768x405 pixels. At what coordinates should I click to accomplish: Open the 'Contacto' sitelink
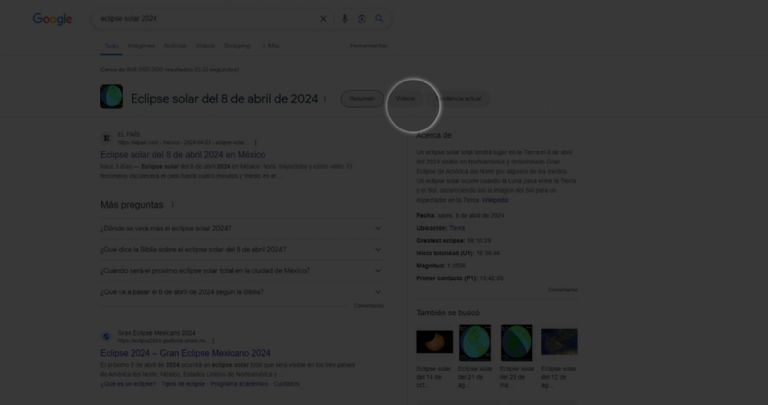coord(287,384)
